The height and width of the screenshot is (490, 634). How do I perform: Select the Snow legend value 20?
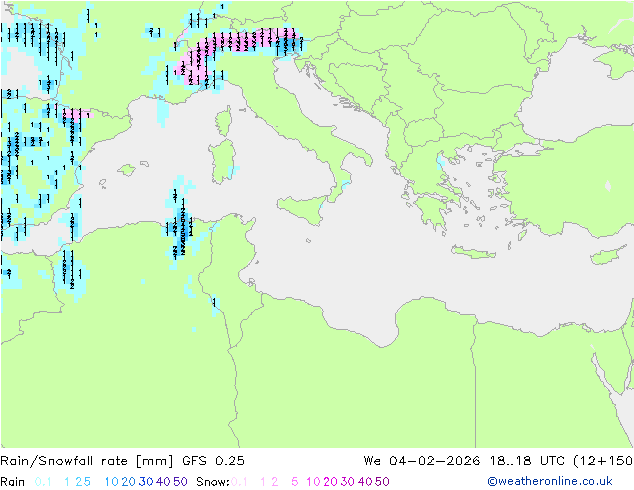(x=330, y=482)
